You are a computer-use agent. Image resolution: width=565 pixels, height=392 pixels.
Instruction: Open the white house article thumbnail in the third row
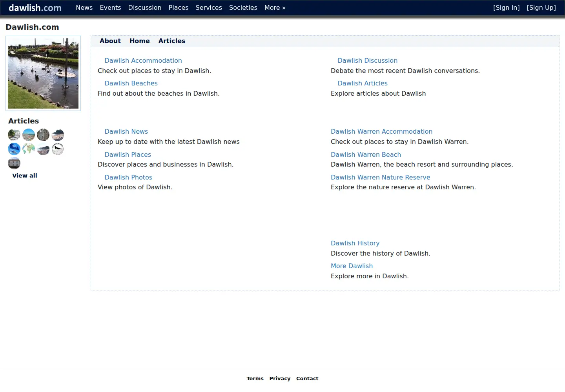pyautogui.click(x=14, y=163)
